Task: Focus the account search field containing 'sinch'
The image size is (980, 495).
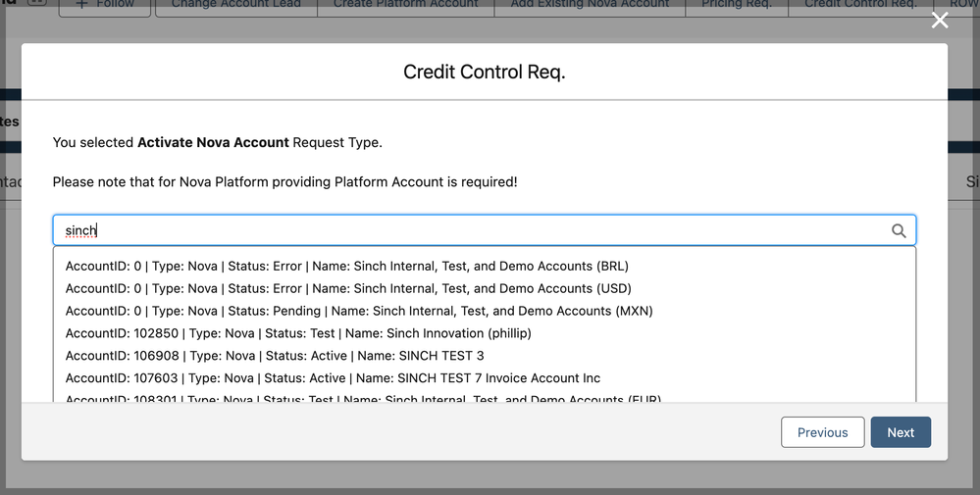Action: coord(485,230)
